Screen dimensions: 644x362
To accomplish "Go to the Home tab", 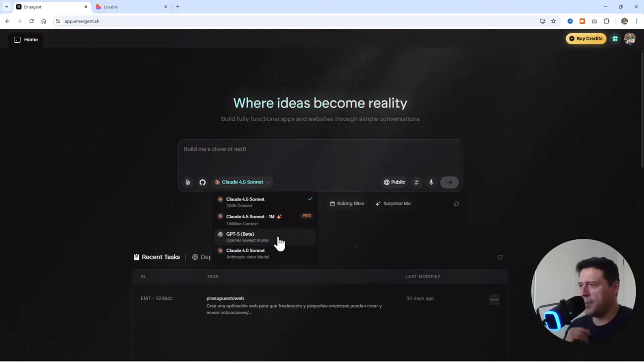I will [26, 40].
